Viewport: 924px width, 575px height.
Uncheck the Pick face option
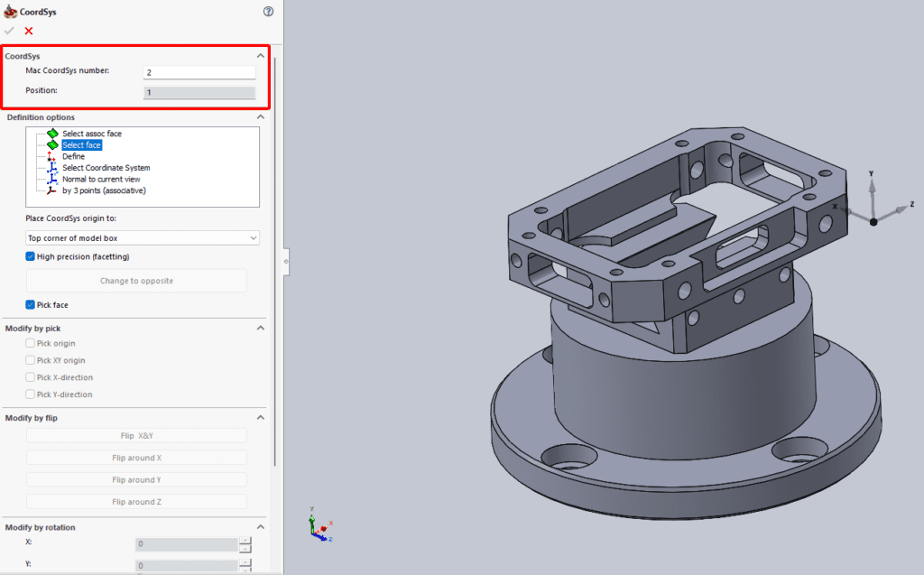32,304
